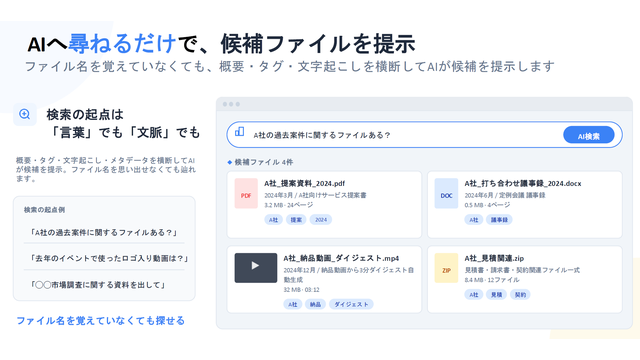This screenshot has height=360, width=640.
Task: Open file A社_提案資料_2024.pdf title
Action: [304, 184]
